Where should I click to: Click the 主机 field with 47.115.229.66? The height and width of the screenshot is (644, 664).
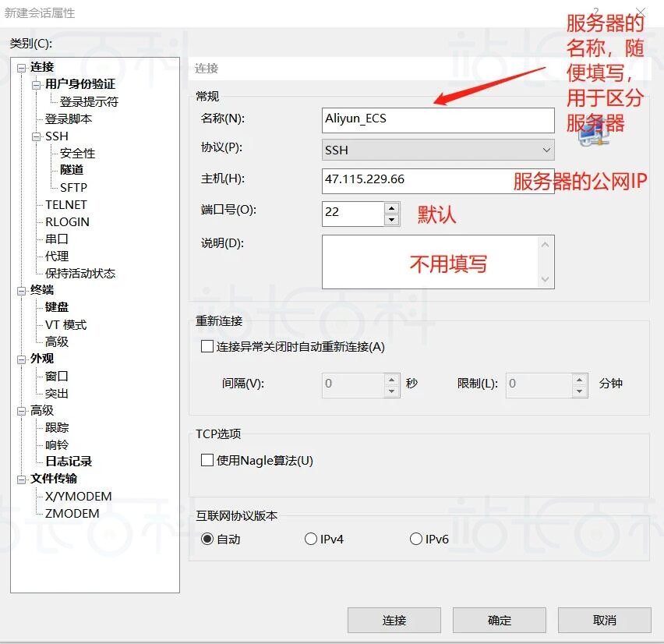(x=438, y=182)
